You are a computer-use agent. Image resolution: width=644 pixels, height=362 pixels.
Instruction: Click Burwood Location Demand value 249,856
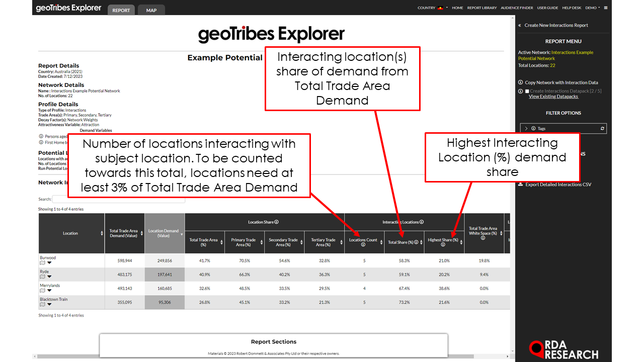pos(165,261)
